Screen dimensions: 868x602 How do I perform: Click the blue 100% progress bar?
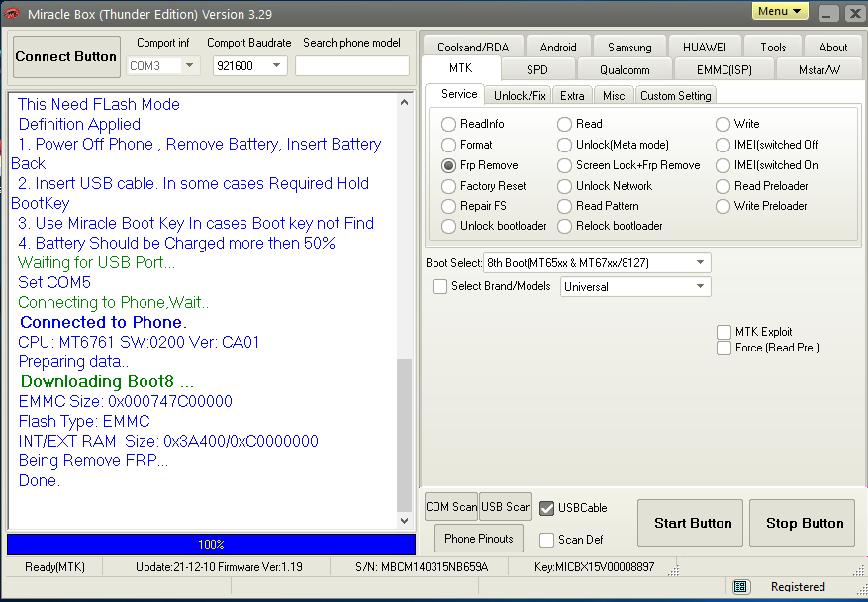pyautogui.click(x=211, y=545)
